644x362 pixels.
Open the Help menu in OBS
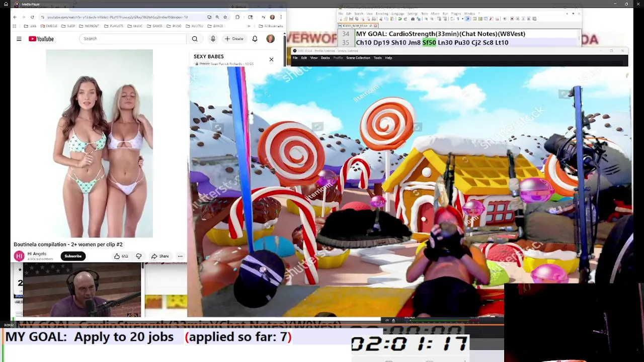388,58
